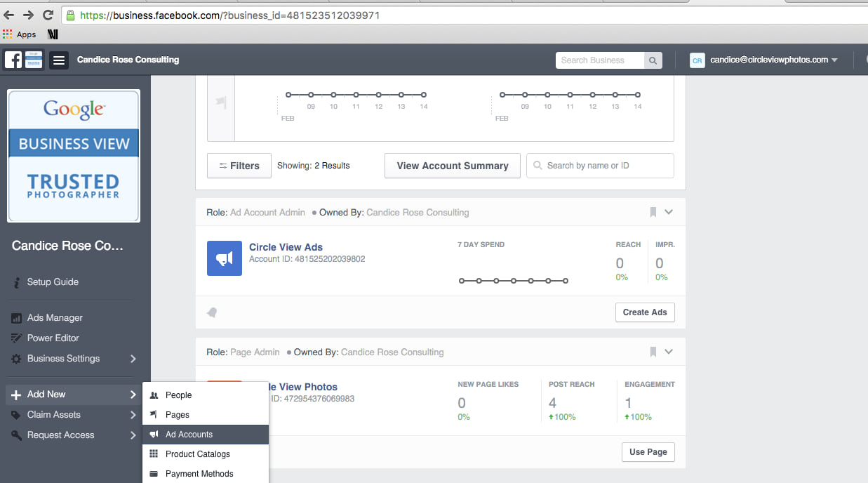Bookmark the Circle View Photos page
This screenshot has height=483, width=868.
[653, 352]
